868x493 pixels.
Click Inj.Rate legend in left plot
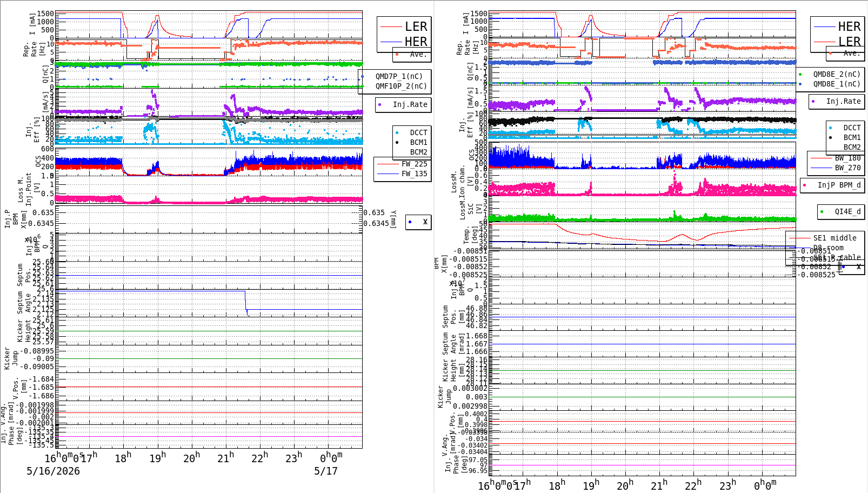point(410,104)
